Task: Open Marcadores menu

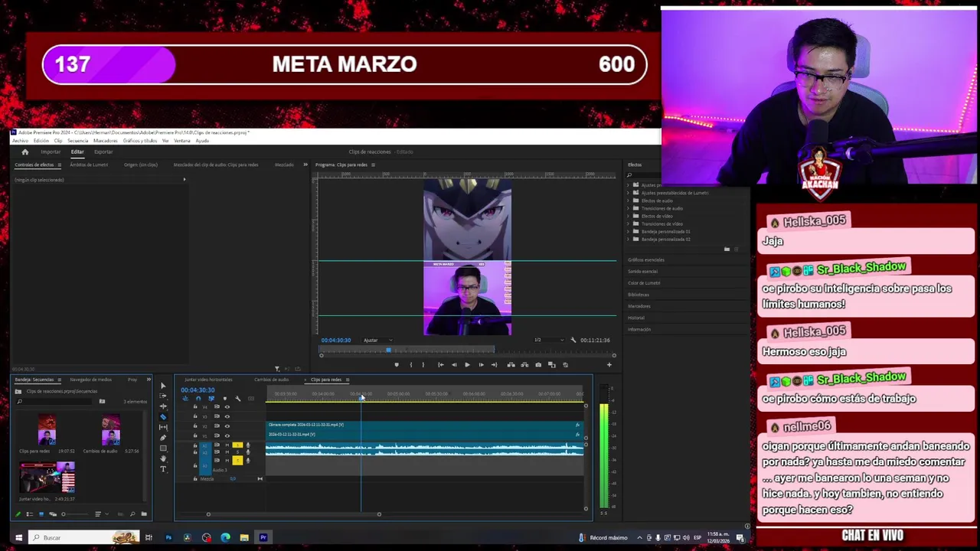Action: pyautogui.click(x=106, y=141)
